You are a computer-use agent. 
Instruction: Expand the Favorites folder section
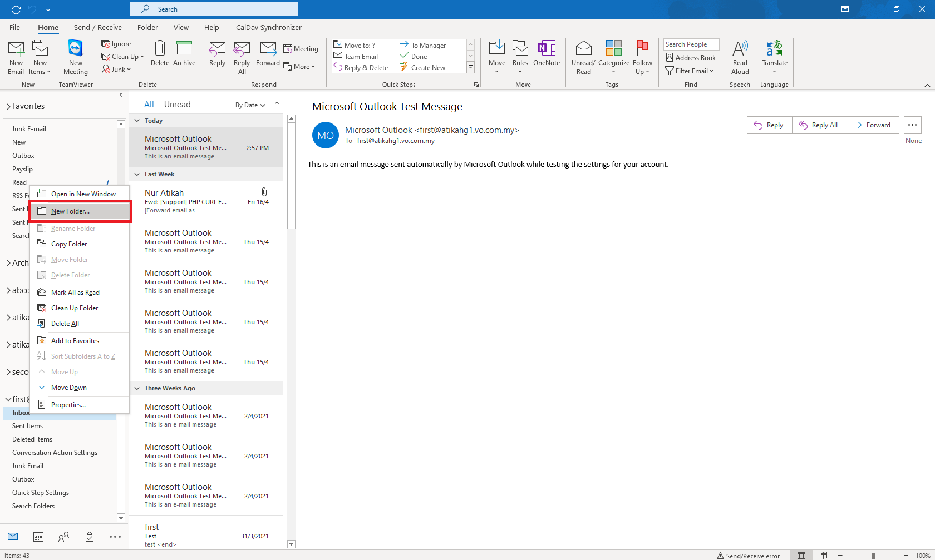pyautogui.click(x=8, y=107)
